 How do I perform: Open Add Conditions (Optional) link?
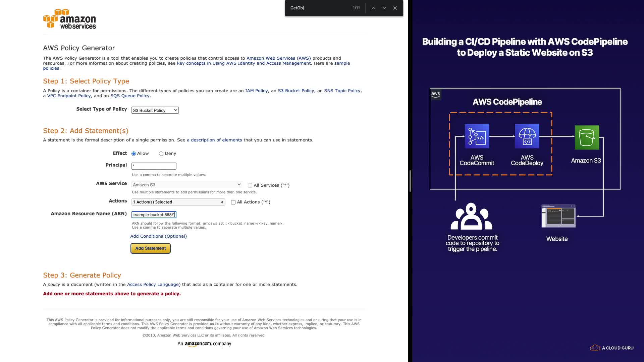coord(158,236)
